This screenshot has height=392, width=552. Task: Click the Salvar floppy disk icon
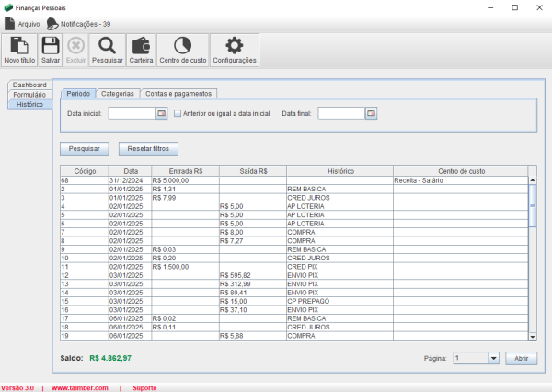[x=51, y=51]
